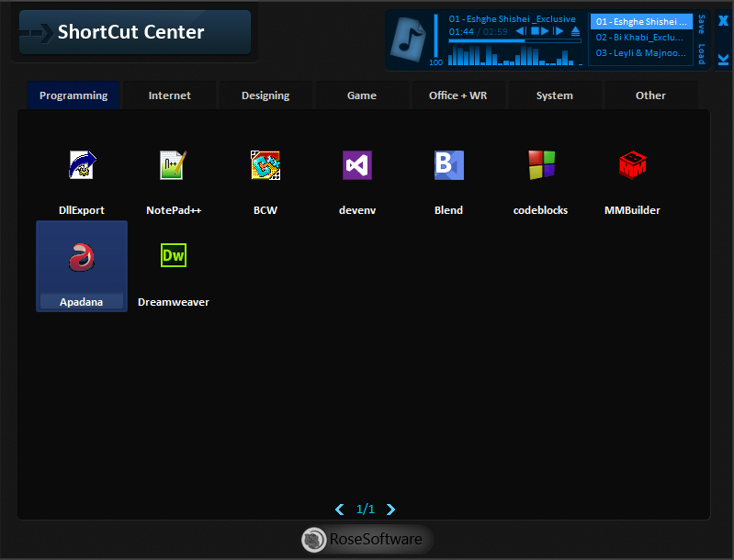The width and height of the screenshot is (734, 560).
Task: Launch the BCW shortcut icon
Action: [265, 164]
